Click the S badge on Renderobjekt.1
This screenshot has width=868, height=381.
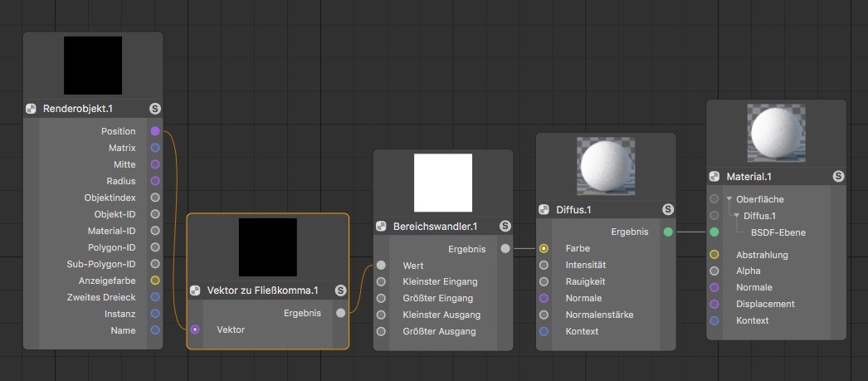[x=155, y=109]
